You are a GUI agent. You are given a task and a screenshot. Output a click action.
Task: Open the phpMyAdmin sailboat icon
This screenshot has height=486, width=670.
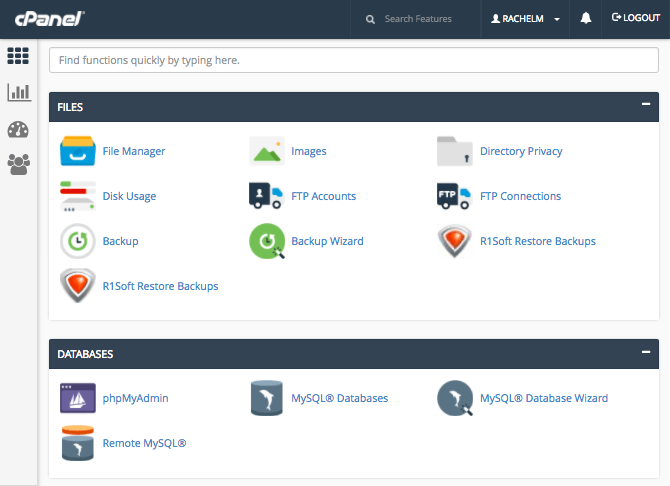point(78,398)
